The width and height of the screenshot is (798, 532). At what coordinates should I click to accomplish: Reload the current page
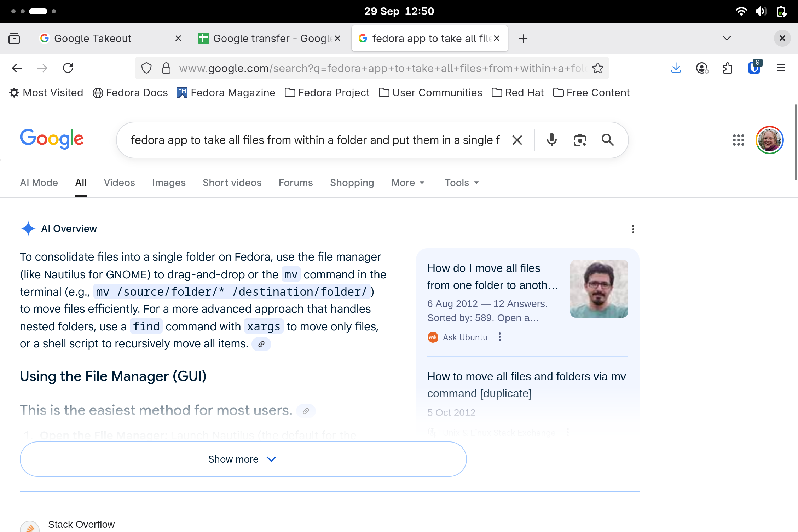(x=68, y=68)
